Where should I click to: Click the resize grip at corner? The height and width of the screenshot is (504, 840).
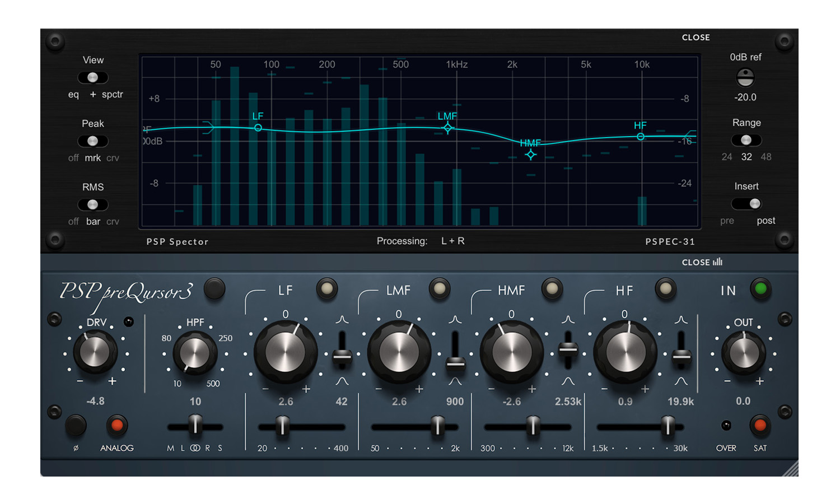790,468
